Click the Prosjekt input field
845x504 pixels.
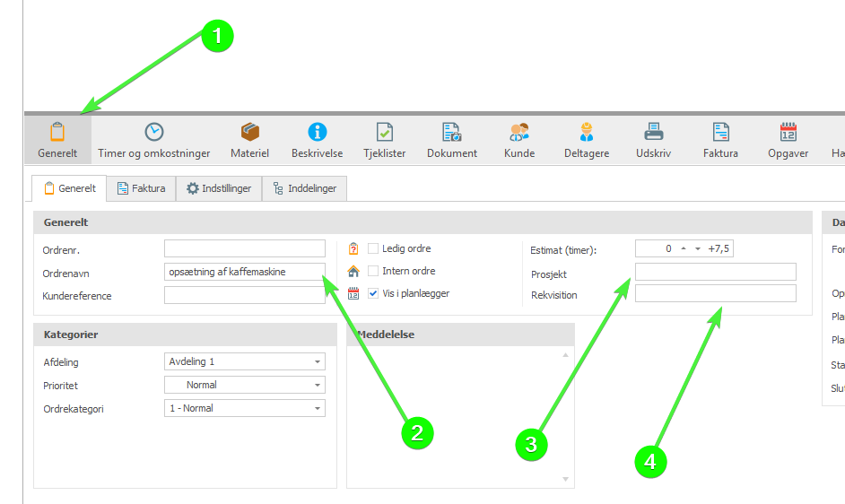pos(716,272)
